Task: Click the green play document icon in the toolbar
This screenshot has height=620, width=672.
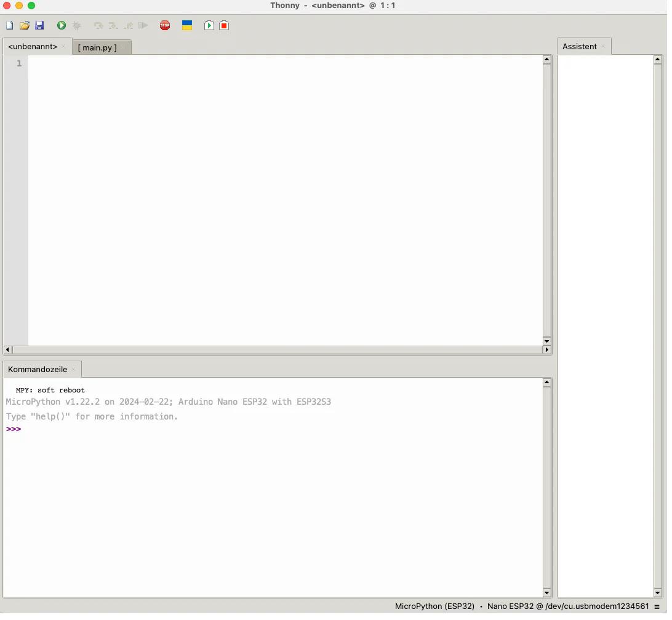Action: pos(209,25)
